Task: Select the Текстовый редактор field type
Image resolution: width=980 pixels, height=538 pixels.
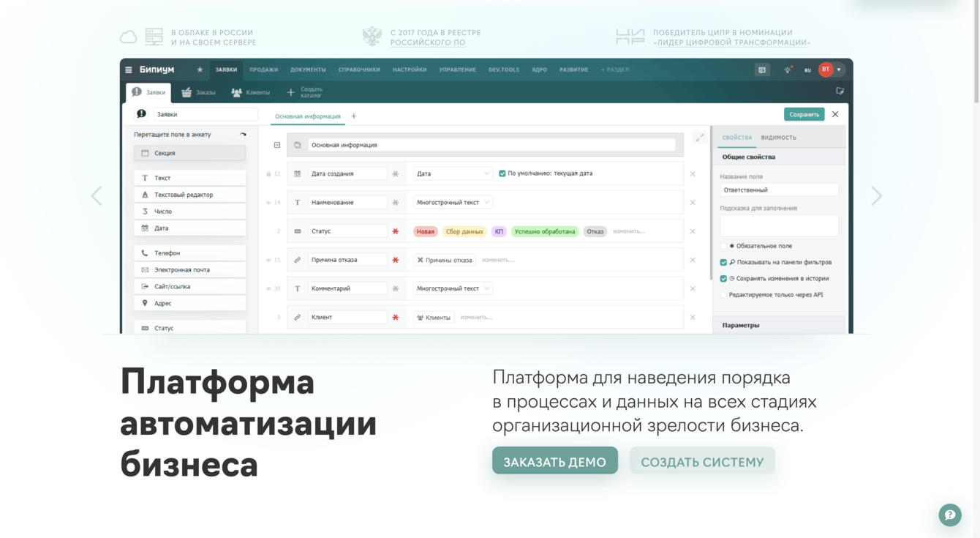Action: point(190,195)
